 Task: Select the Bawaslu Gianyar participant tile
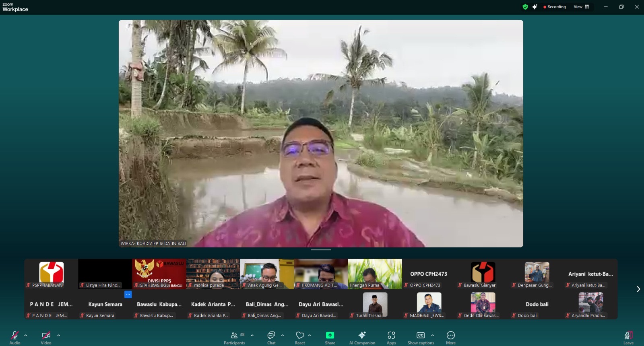pyautogui.click(x=483, y=274)
